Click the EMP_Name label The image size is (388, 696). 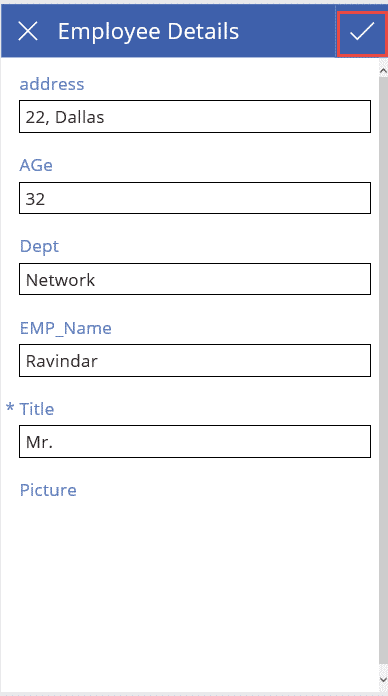[x=66, y=328]
